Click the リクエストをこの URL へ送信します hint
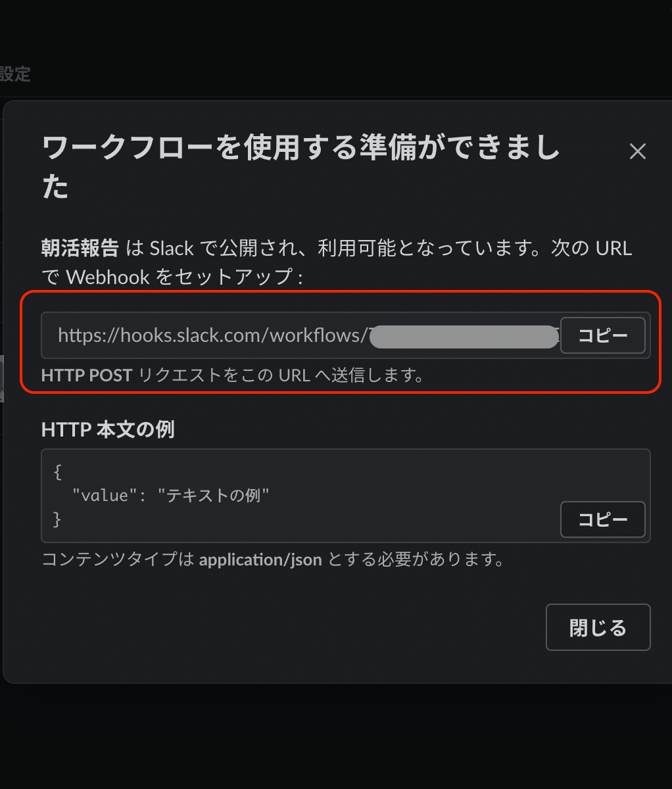The image size is (672, 789). [279, 375]
